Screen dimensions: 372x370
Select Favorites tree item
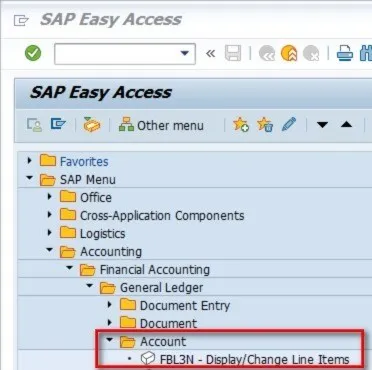(84, 162)
